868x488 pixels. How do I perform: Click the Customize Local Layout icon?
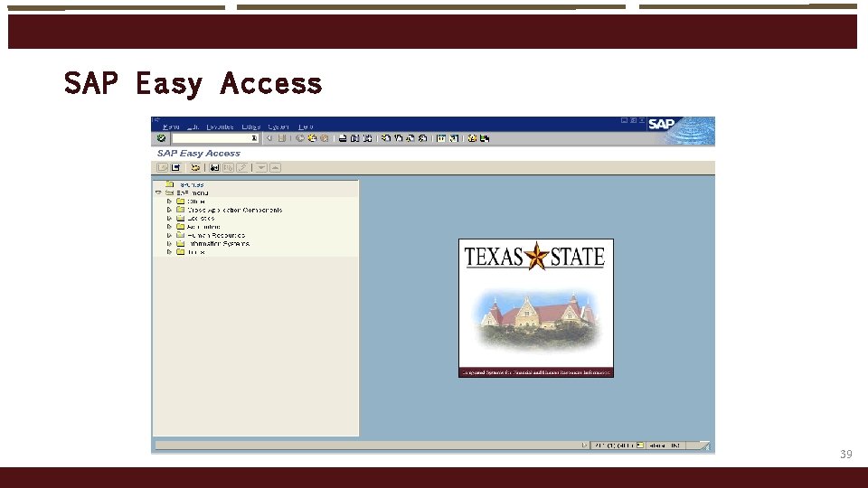coord(485,138)
